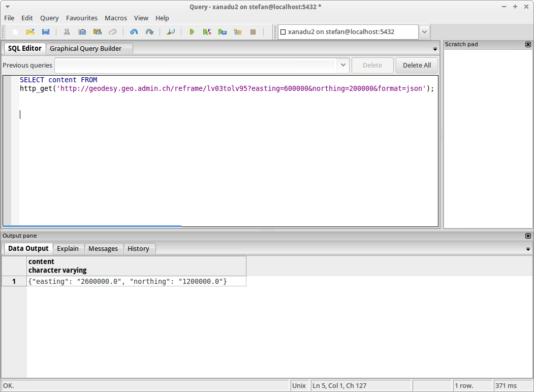Open the output pane tab list arrow
This screenshot has width=534, height=392.
coord(528,249)
